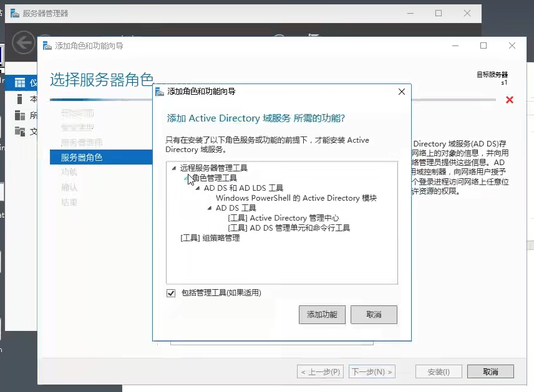Close the 服务器管理器 window
The height and width of the screenshot is (392, 534).
pyautogui.click(x=467, y=13)
